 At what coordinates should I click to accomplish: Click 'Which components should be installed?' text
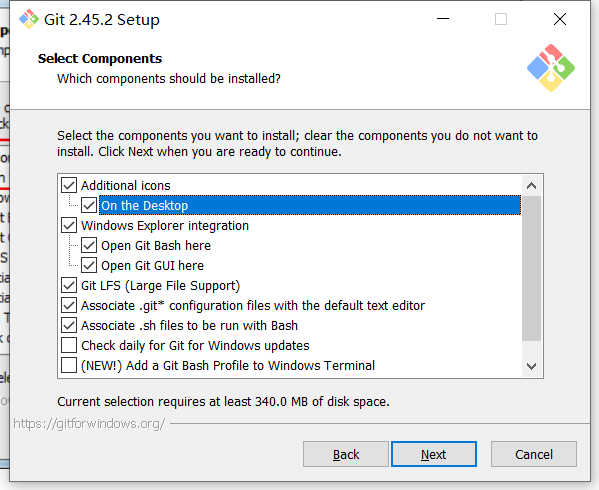click(169, 79)
